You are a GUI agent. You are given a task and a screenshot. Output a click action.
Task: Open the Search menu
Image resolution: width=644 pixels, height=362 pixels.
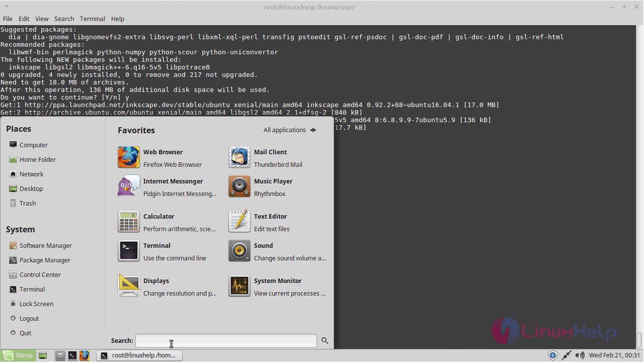tap(64, 19)
